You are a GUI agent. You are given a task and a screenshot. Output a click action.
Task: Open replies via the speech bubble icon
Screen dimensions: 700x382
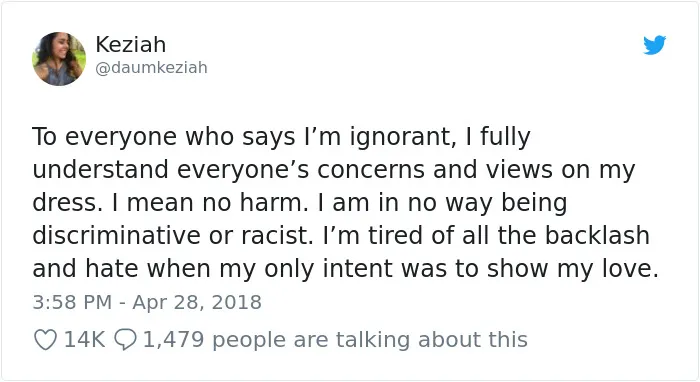pyautogui.click(x=125, y=340)
